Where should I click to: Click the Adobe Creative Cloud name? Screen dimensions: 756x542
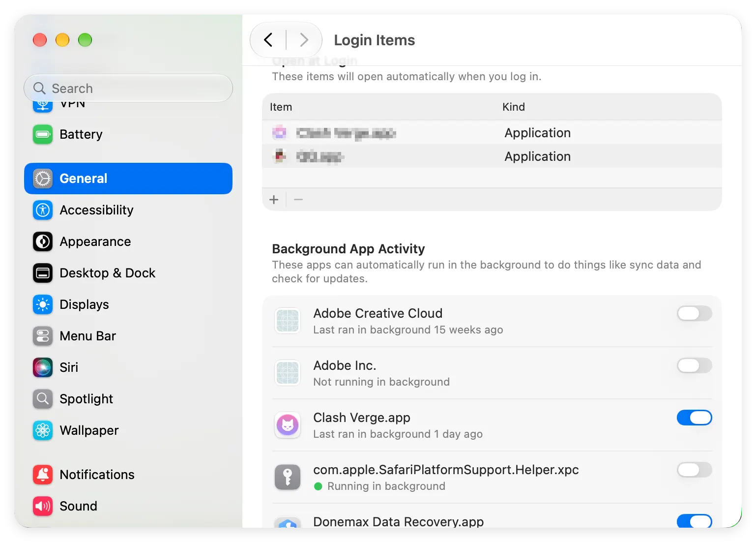[378, 313]
